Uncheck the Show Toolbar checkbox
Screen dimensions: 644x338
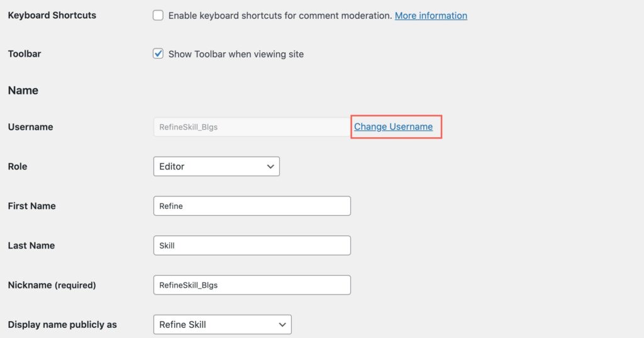coord(158,54)
